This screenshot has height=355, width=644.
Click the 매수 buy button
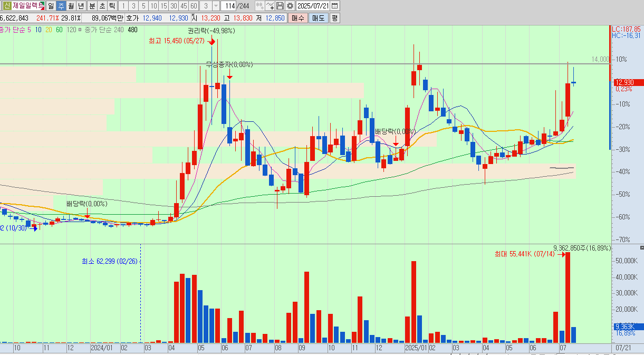(x=298, y=18)
